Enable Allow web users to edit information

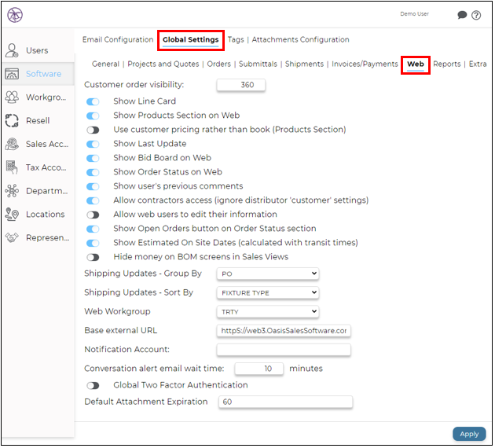[x=93, y=215]
